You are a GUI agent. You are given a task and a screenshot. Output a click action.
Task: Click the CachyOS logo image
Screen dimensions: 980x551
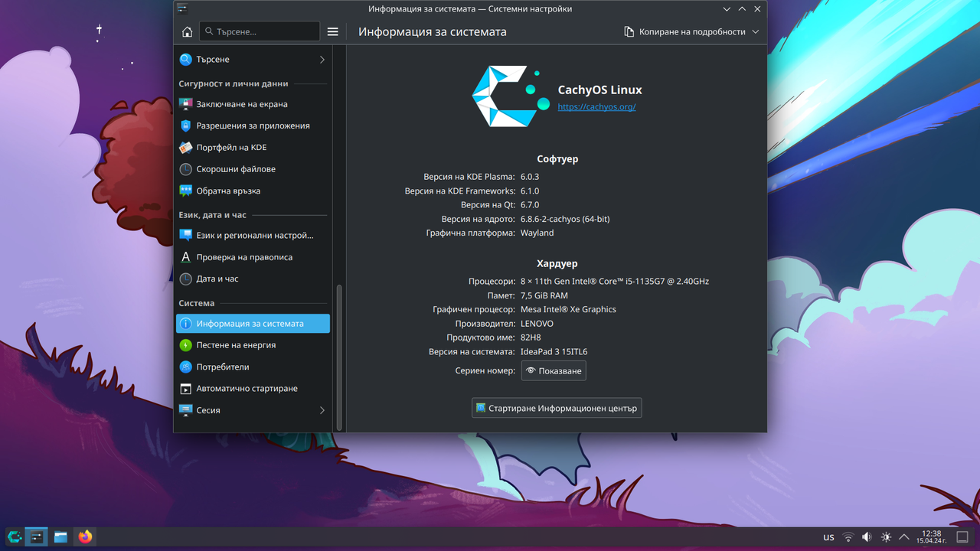[x=510, y=96]
